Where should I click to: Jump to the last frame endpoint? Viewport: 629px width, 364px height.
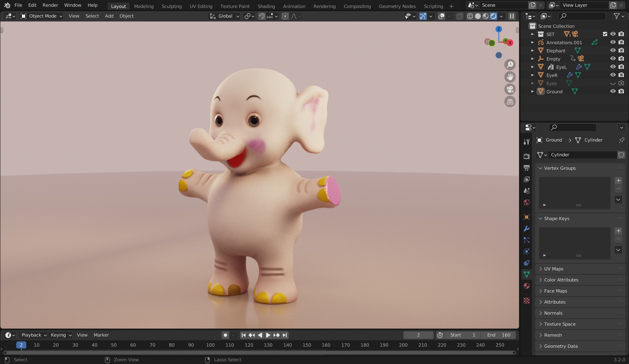coord(285,335)
